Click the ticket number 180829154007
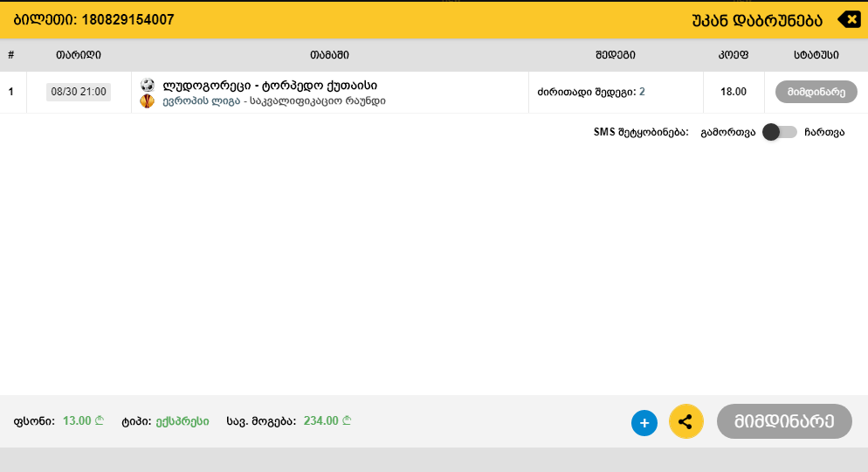This screenshot has height=472, width=868. click(127, 20)
